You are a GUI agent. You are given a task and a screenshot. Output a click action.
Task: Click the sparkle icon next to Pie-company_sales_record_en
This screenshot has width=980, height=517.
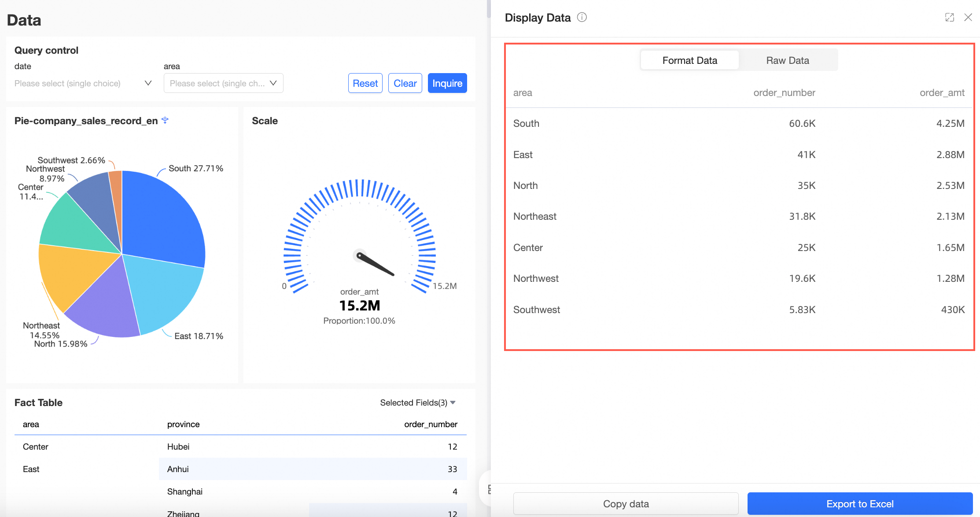(165, 120)
